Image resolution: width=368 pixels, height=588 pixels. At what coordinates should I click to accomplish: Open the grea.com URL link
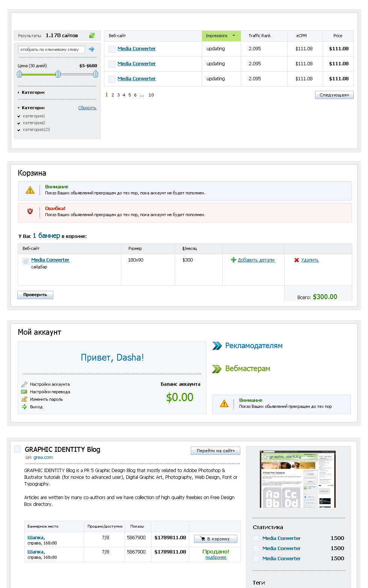click(x=43, y=457)
